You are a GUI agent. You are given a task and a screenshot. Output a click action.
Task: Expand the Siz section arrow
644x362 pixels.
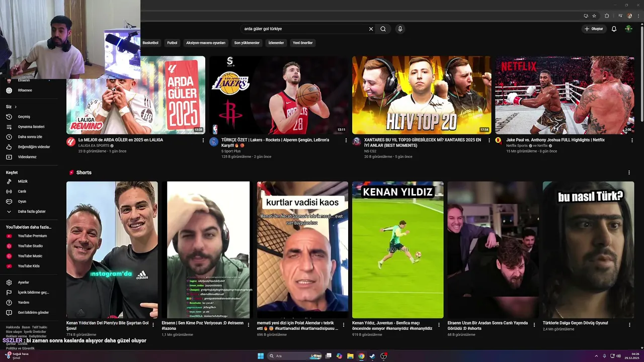pyautogui.click(x=16, y=107)
